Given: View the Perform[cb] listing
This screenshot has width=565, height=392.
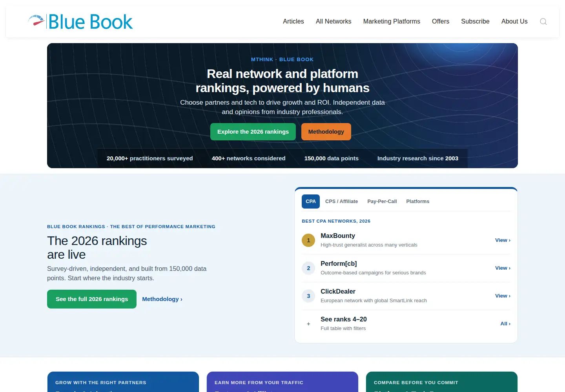Looking at the screenshot, I should coord(503,268).
